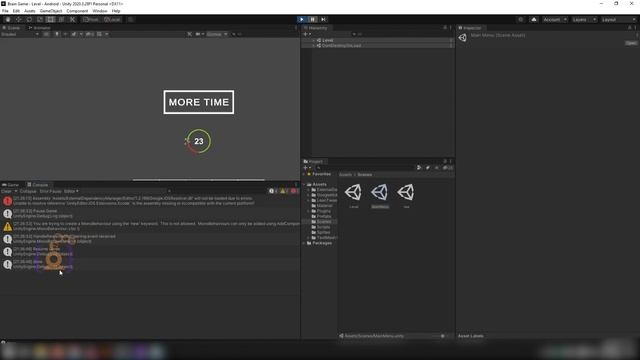Expand the Packages folder
This screenshot has width=640, height=360.
(x=305, y=243)
